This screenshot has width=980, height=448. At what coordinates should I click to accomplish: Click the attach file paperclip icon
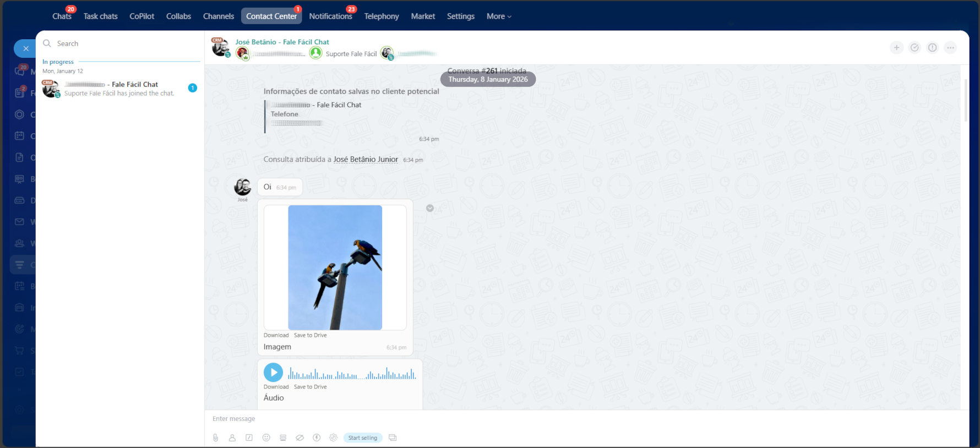[x=216, y=438]
